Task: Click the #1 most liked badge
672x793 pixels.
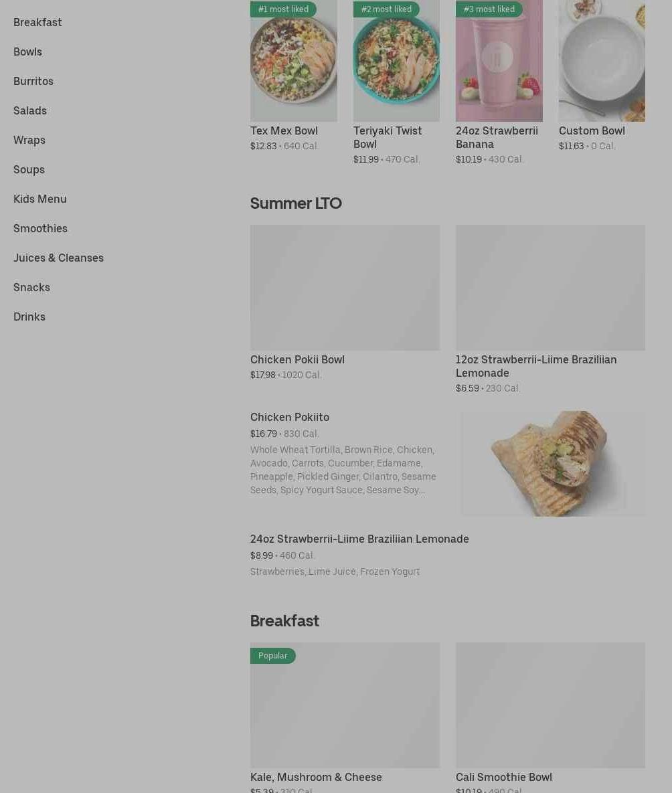Action: (x=283, y=9)
